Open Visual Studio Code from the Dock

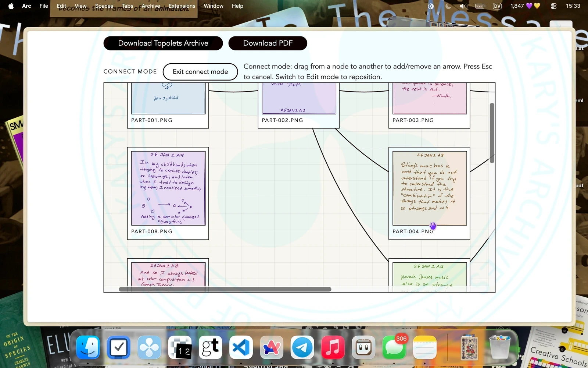coord(241,347)
